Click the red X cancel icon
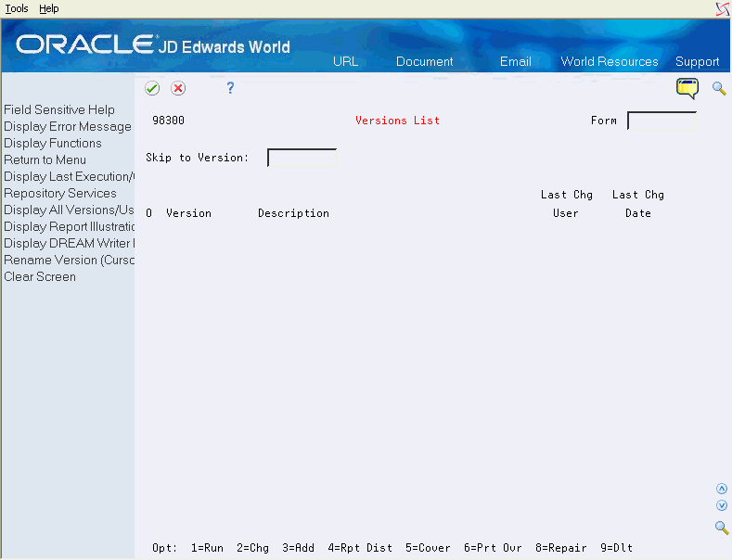The image size is (732, 560). 178,88
